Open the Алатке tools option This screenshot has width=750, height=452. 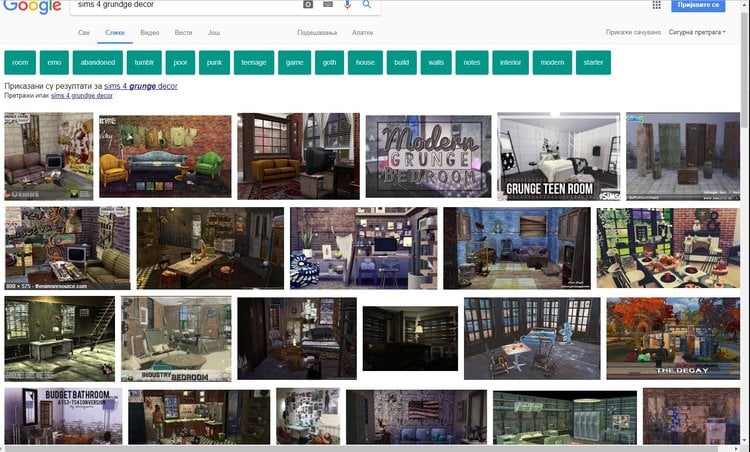(x=362, y=33)
